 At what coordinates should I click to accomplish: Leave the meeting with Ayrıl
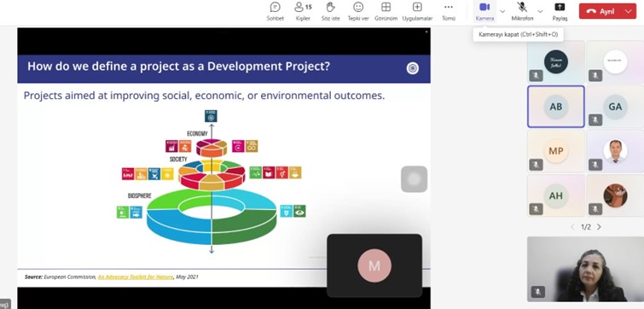pyautogui.click(x=600, y=11)
